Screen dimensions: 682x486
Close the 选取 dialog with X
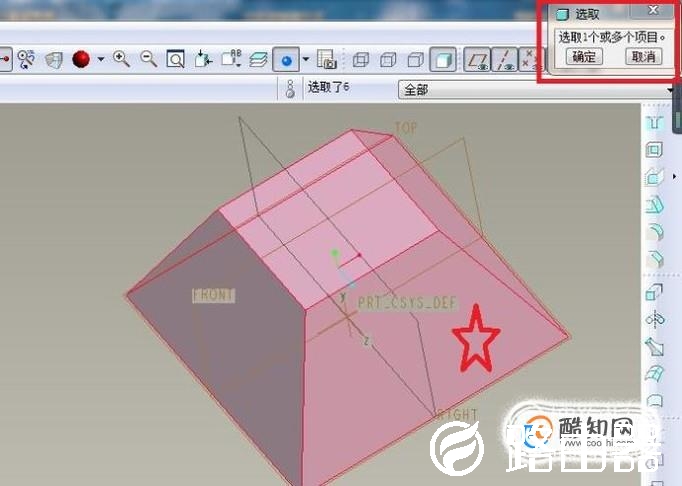click(653, 11)
